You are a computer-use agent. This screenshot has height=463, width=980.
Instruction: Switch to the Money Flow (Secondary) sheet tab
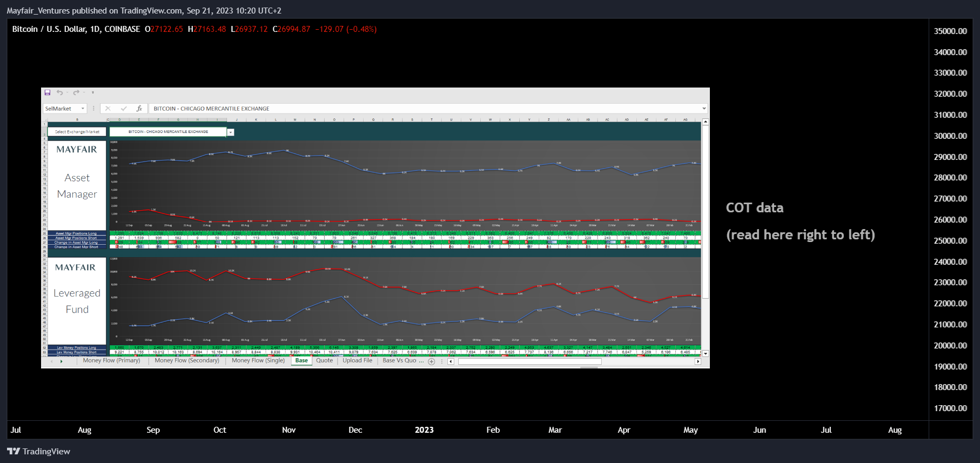[187, 360]
